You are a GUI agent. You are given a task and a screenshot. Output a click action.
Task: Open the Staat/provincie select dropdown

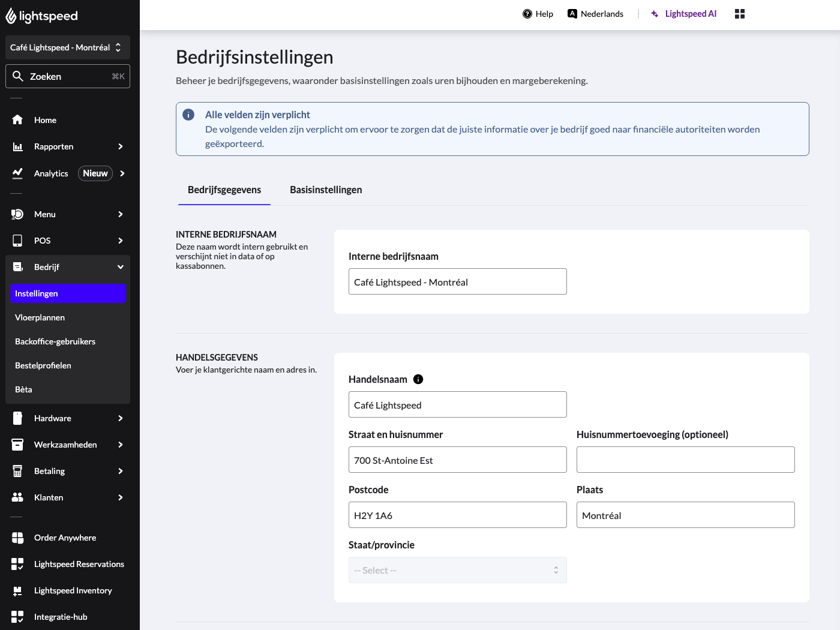tap(458, 570)
